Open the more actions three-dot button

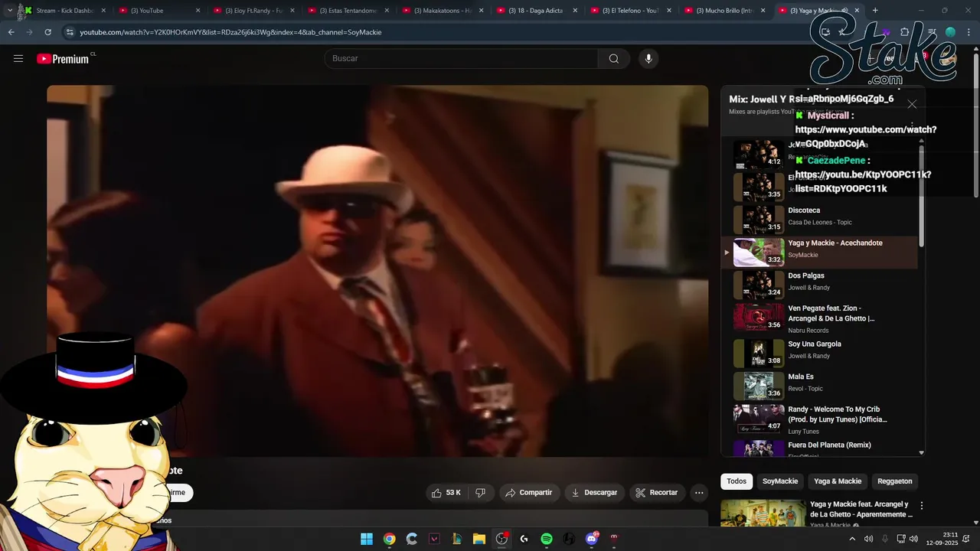pyautogui.click(x=699, y=493)
